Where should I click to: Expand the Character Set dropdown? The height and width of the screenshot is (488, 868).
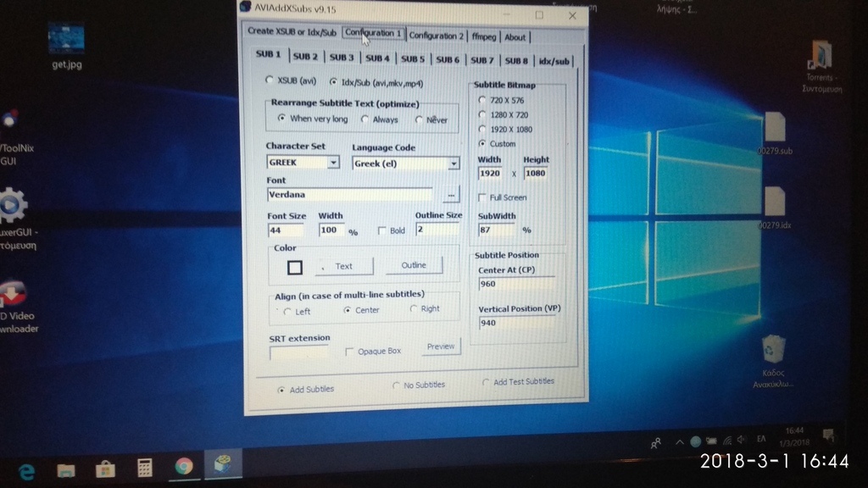pos(333,163)
